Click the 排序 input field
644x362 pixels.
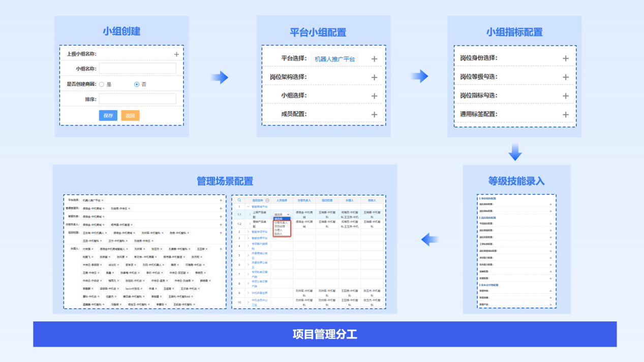pos(137,99)
